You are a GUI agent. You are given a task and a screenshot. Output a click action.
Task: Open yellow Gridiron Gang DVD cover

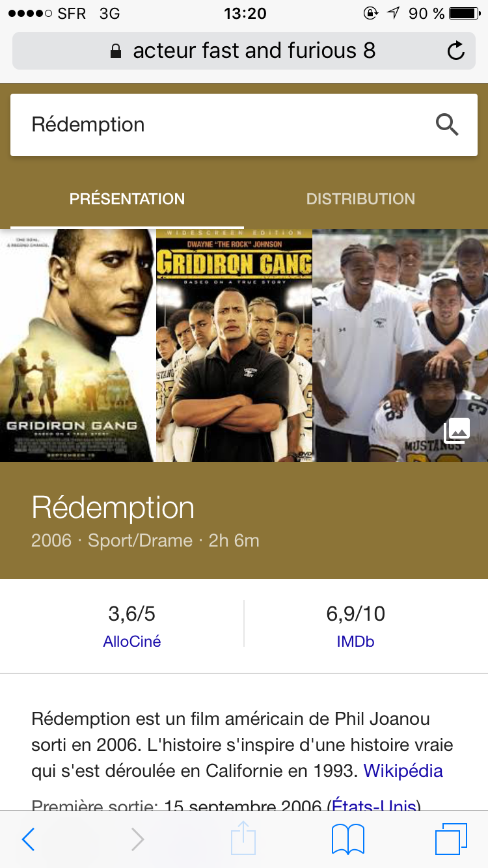234,346
